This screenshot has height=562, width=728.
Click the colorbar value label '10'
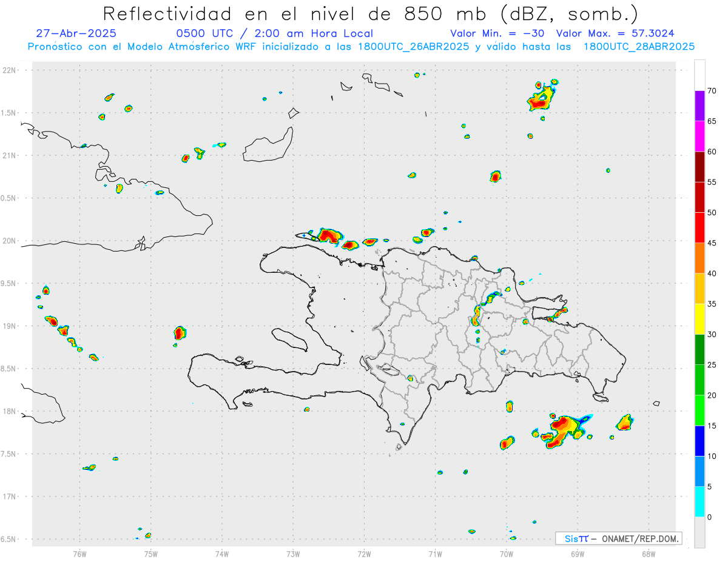tap(713, 457)
